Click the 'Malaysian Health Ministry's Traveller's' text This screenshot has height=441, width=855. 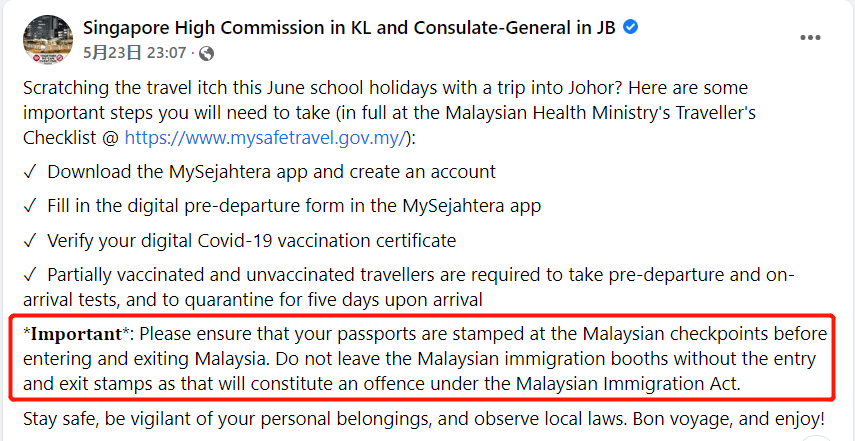point(600,113)
